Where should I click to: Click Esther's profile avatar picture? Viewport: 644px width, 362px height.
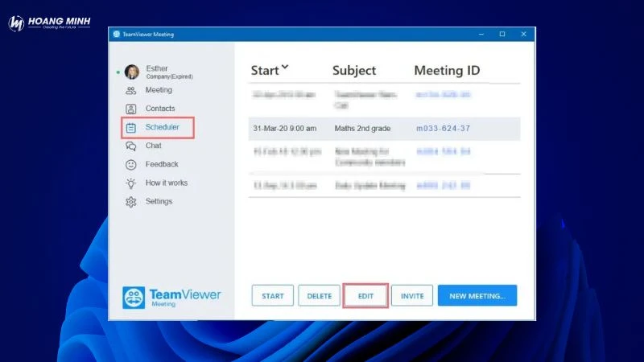point(132,72)
